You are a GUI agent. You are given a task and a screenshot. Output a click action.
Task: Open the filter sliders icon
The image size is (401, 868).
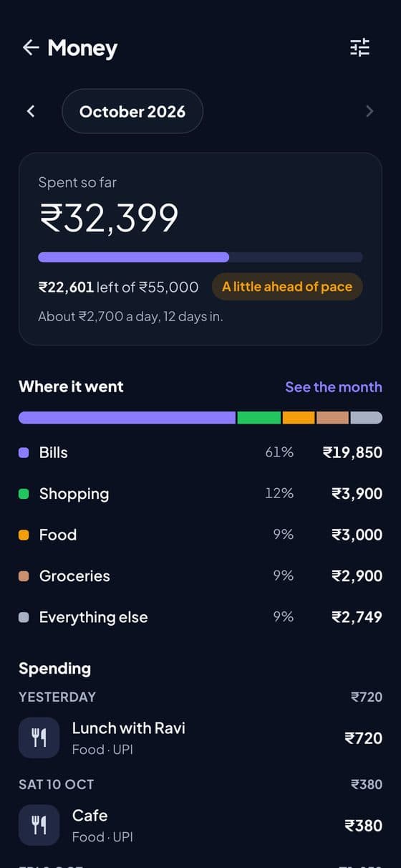(359, 48)
